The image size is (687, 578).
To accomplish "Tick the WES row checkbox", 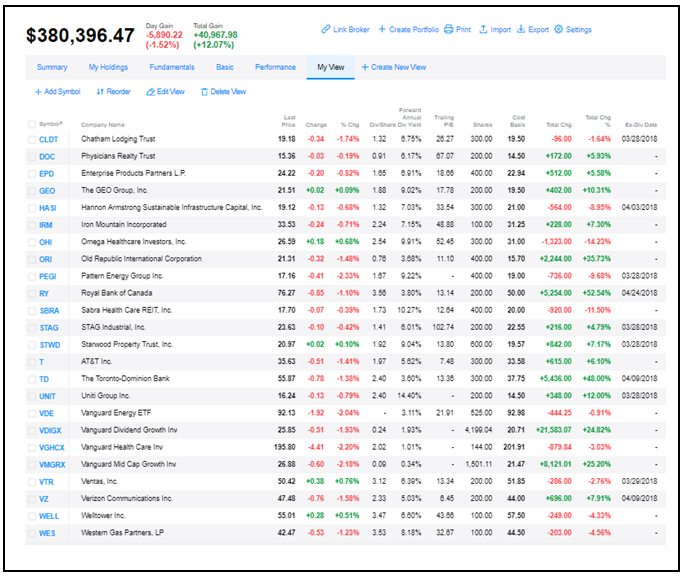I will [x=32, y=533].
